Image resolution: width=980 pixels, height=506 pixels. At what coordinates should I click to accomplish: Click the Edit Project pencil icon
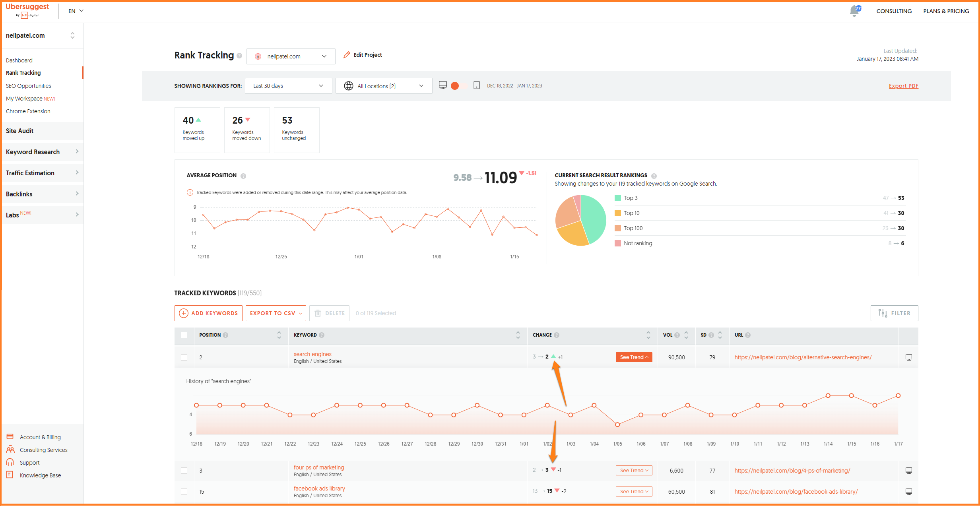pos(347,55)
